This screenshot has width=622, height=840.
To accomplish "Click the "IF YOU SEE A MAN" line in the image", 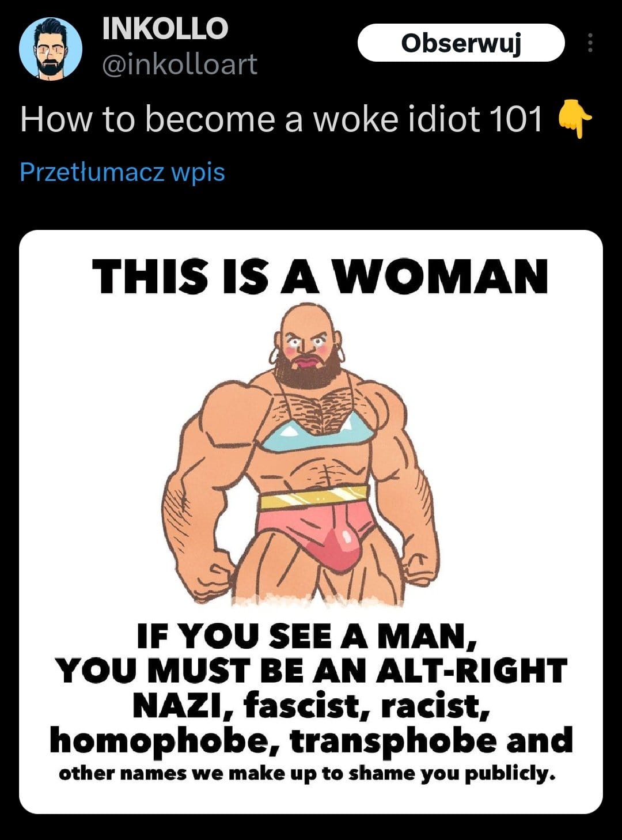I will 307,636.
